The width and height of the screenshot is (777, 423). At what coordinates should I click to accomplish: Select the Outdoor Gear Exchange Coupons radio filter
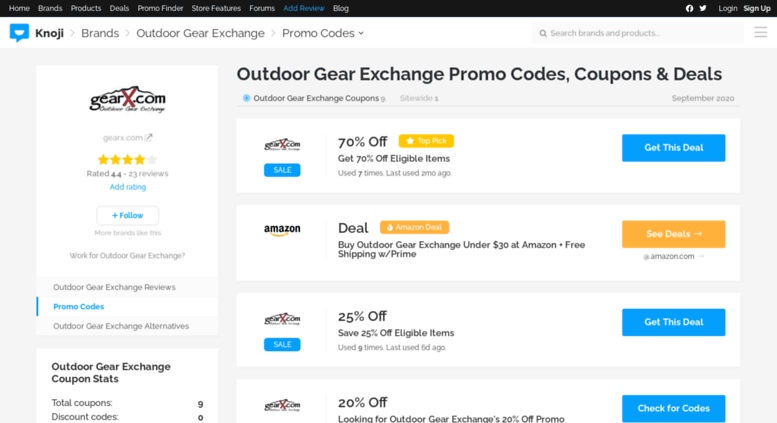click(246, 98)
